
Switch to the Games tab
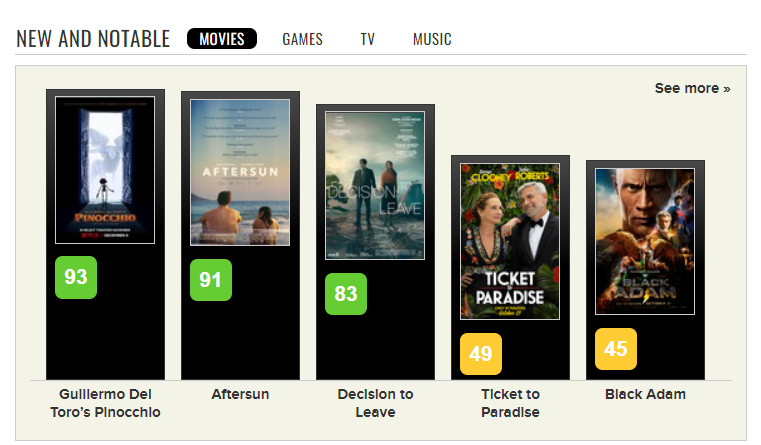302,39
